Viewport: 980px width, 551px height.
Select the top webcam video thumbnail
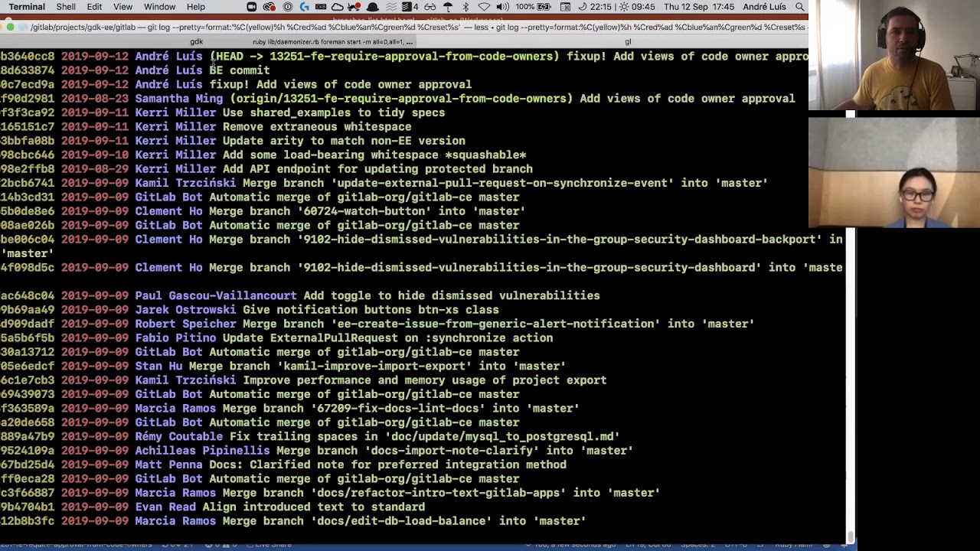[894, 56]
